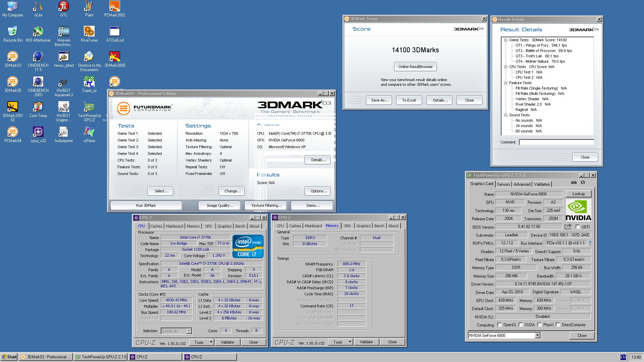Click Lookup button in GPU-Z
Screen dimensions: 644x362
[578, 194]
